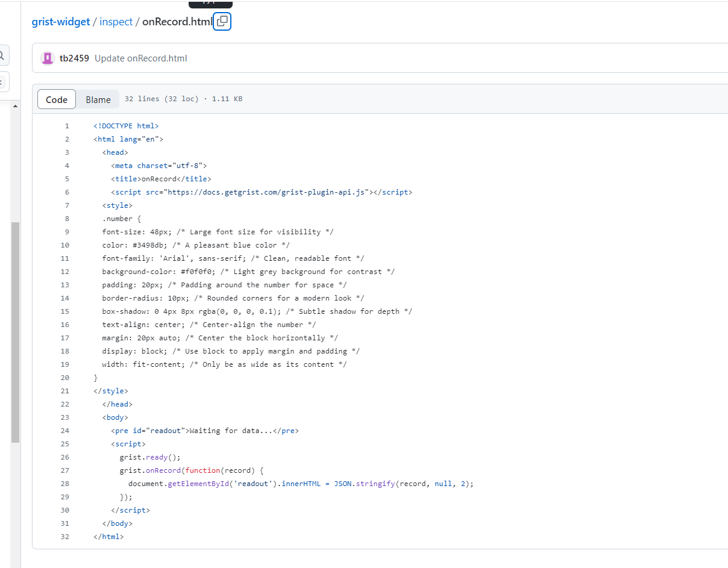
Task: Open the grist-widget repository link
Action: click(x=61, y=22)
